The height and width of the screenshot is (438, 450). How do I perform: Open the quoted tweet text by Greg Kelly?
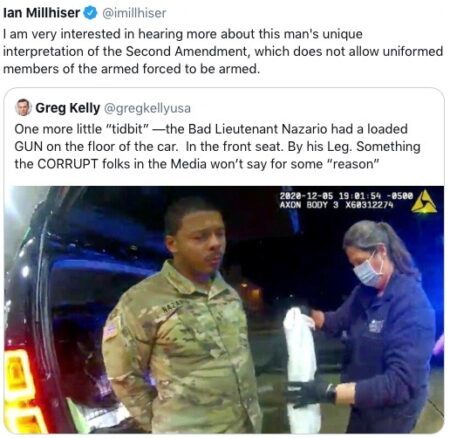pyautogui.click(x=217, y=146)
